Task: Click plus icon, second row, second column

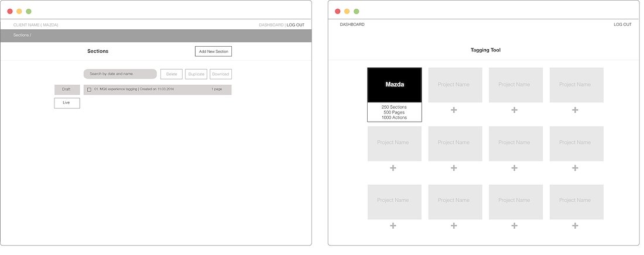Action: [454, 168]
